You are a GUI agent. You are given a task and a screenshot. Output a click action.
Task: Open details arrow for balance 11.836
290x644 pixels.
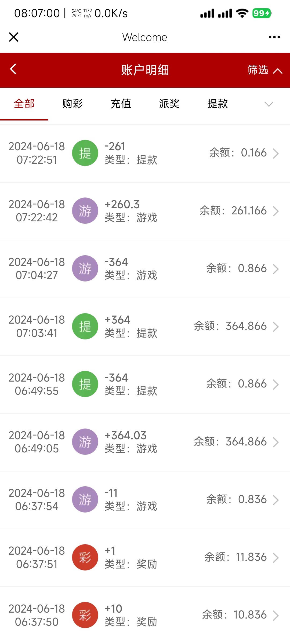275,558
